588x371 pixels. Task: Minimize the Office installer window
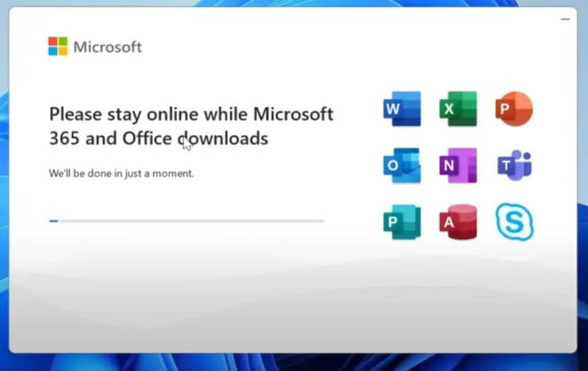tap(566, 19)
